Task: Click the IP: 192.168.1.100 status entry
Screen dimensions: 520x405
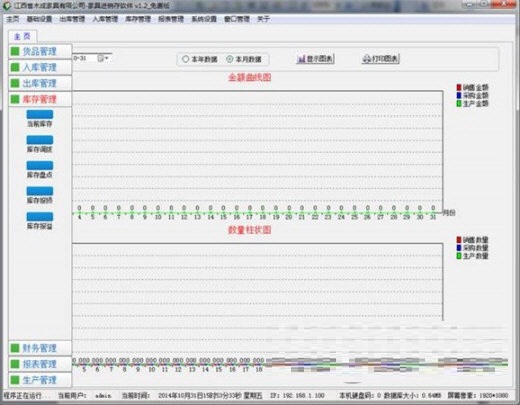Action: (297, 396)
